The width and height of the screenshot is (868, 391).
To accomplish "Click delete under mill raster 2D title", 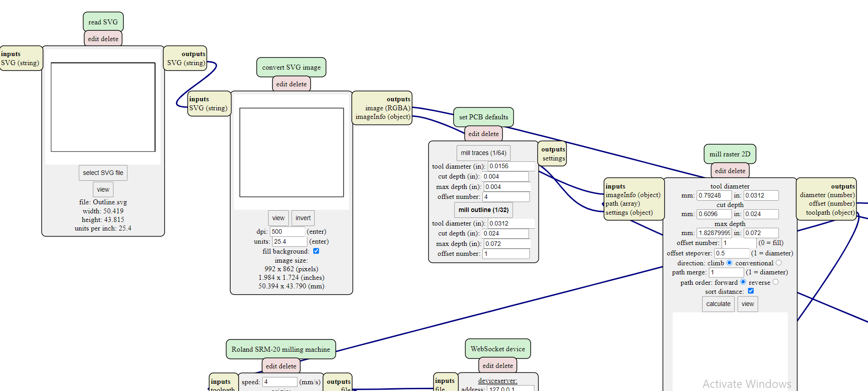I will [x=737, y=171].
